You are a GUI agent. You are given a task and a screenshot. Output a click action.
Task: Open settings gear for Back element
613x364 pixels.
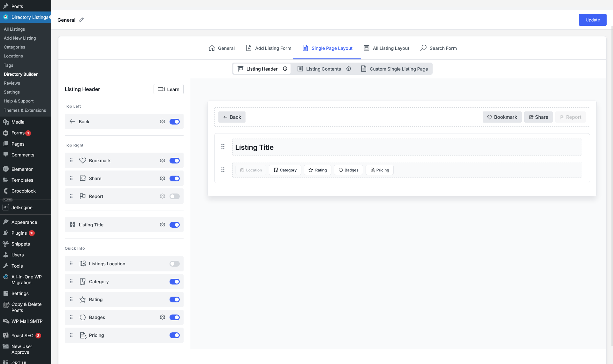pyautogui.click(x=163, y=122)
